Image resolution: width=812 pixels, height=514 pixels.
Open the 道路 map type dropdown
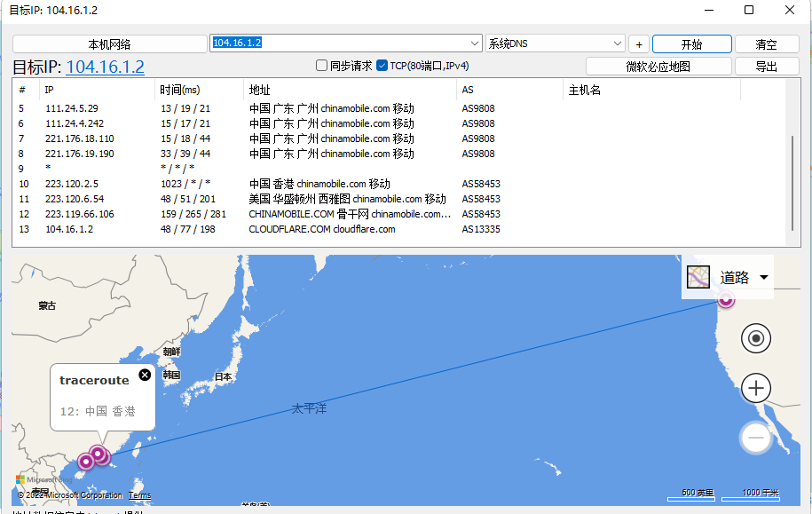point(764,277)
